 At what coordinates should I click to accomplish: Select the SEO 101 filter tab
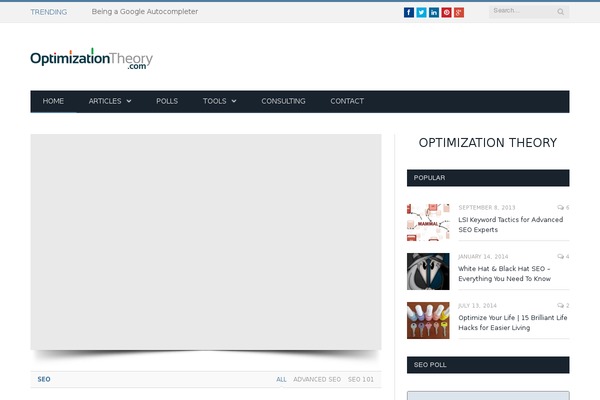(x=361, y=379)
